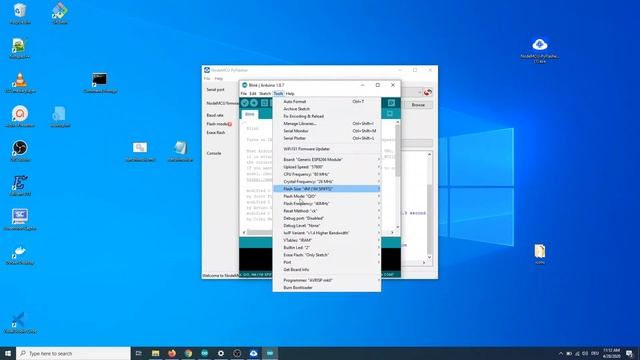Screen dimensions: 640x360
Task: Open the Serial Monitor icon in Arduino toolbar
Action: (391, 103)
